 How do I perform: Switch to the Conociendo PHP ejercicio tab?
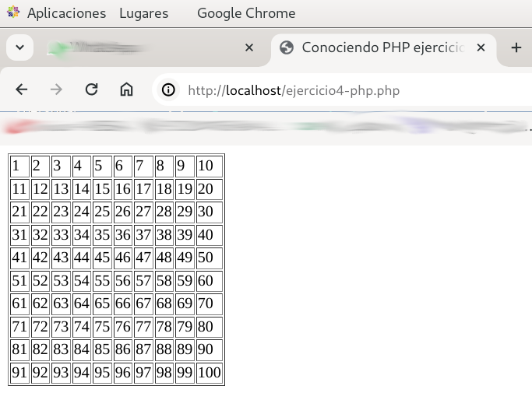[382, 47]
